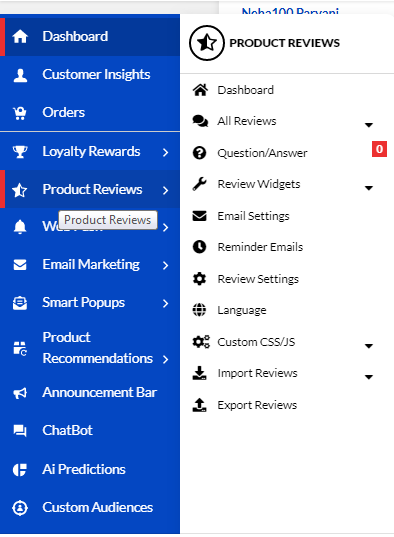The height and width of the screenshot is (537, 394).
Task: Select Announcement Bar in the sidebar
Action: (x=90, y=392)
